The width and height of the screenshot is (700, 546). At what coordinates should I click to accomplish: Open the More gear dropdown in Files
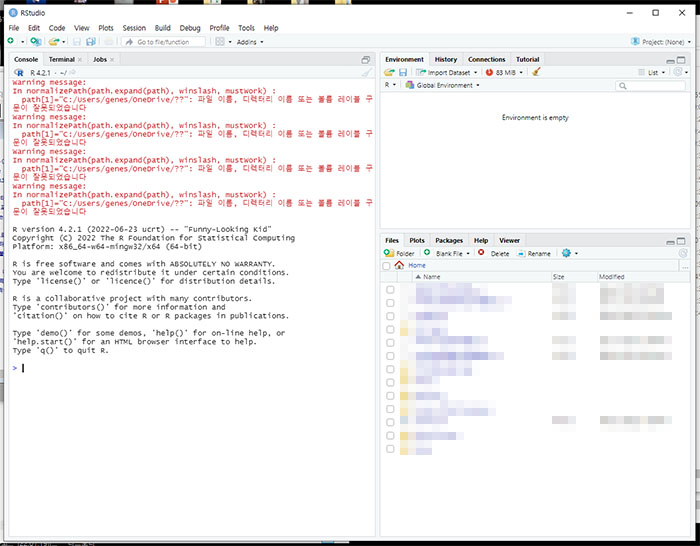click(x=570, y=253)
